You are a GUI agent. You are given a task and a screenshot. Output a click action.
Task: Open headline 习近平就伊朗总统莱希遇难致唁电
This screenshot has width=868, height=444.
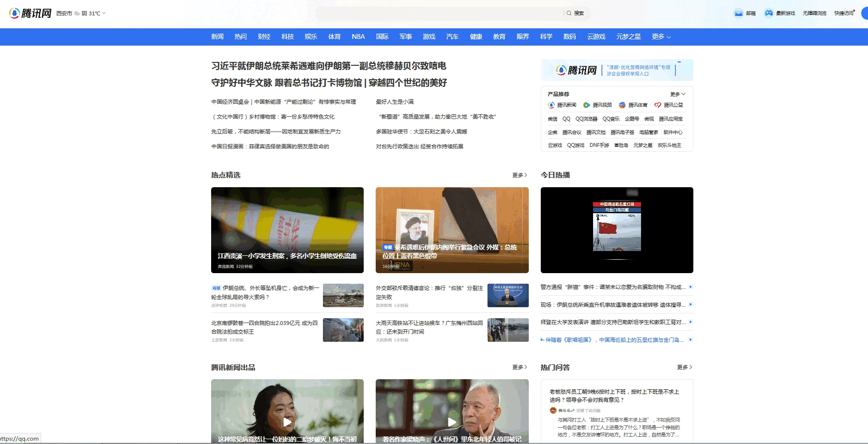coord(329,66)
